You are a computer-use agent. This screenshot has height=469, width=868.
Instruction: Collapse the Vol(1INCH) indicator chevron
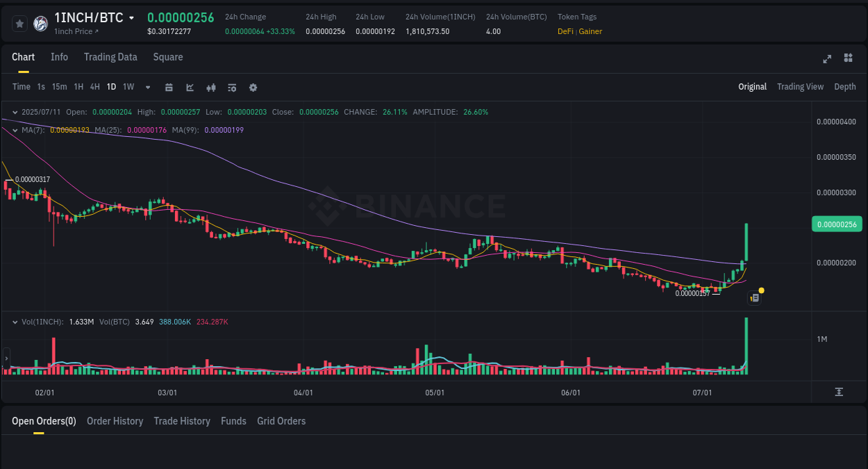[15, 322]
